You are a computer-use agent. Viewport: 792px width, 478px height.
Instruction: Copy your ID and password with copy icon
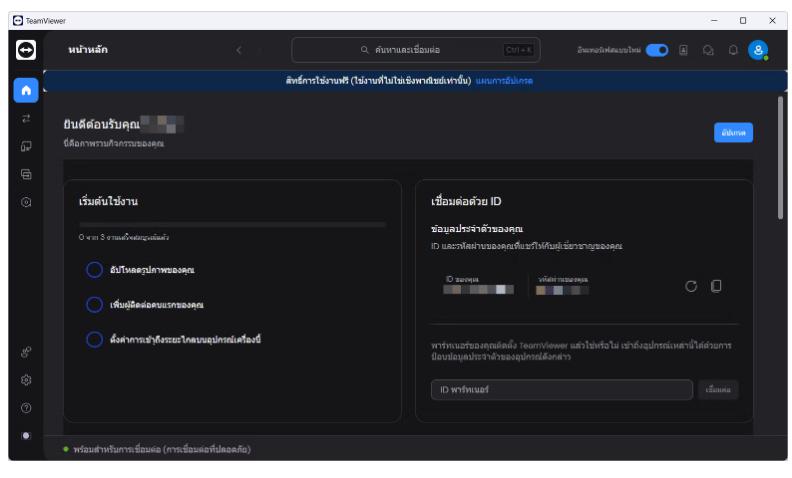click(716, 287)
